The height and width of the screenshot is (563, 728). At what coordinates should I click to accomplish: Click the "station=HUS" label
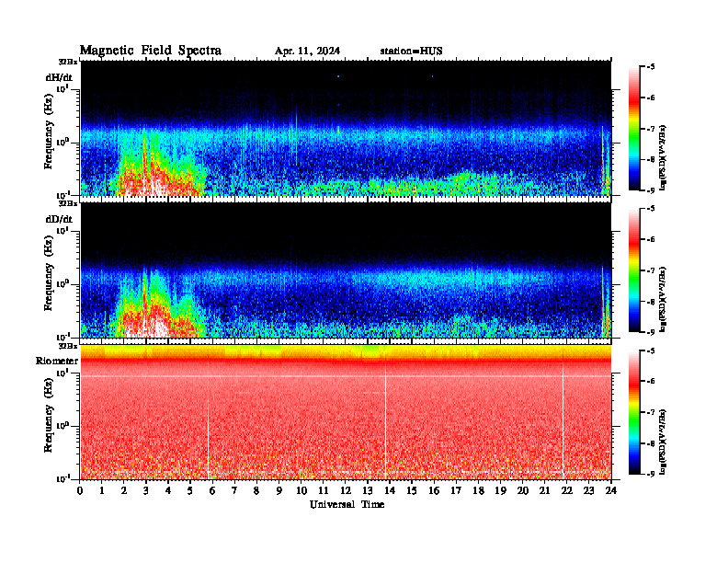pos(411,52)
